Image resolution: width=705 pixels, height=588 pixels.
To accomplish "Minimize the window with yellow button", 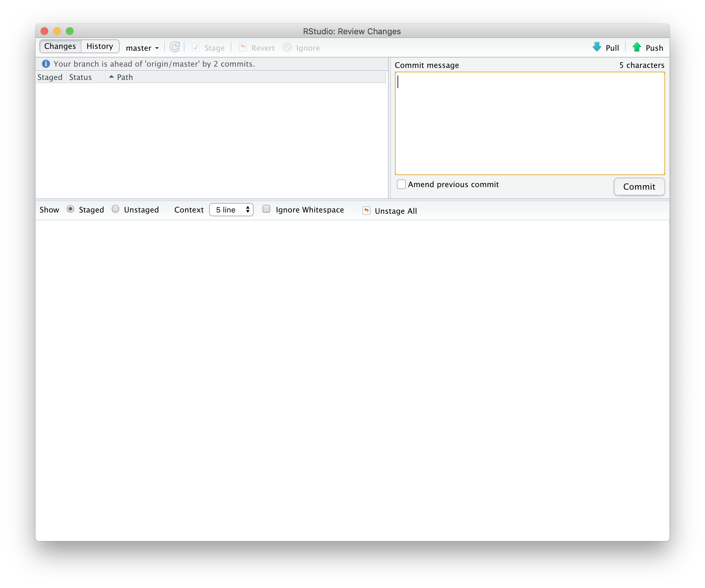I will click(x=57, y=31).
